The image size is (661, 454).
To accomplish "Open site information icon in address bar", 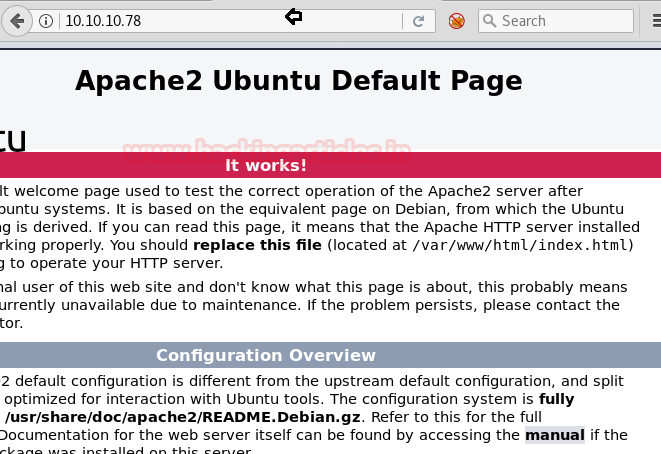I will click(x=46, y=21).
